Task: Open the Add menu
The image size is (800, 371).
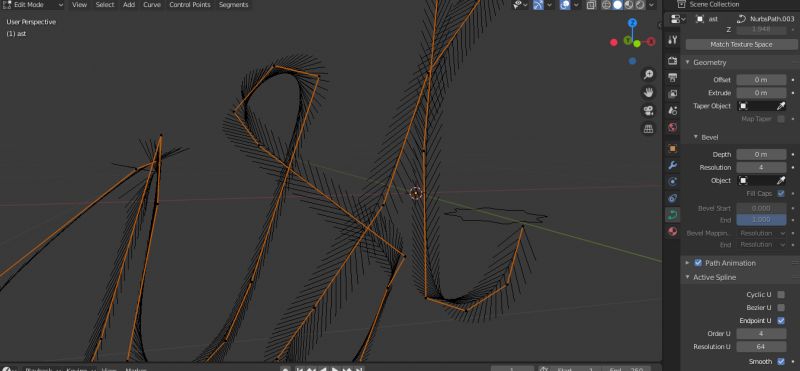Action: 129,5
